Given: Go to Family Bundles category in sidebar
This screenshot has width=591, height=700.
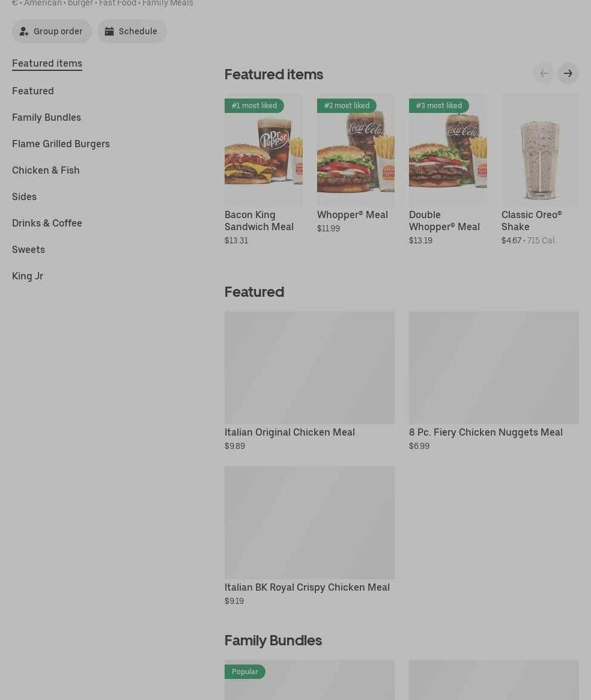Looking at the screenshot, I should [46, 117].
